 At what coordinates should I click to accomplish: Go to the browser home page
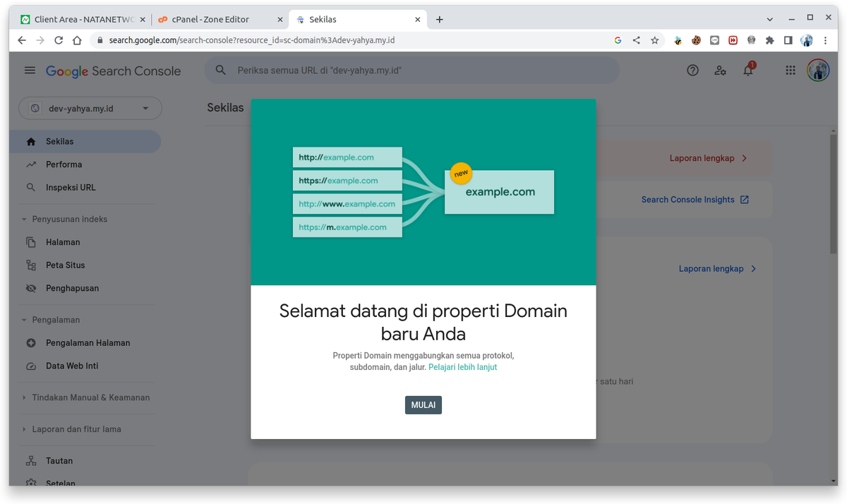click(78, 40)
